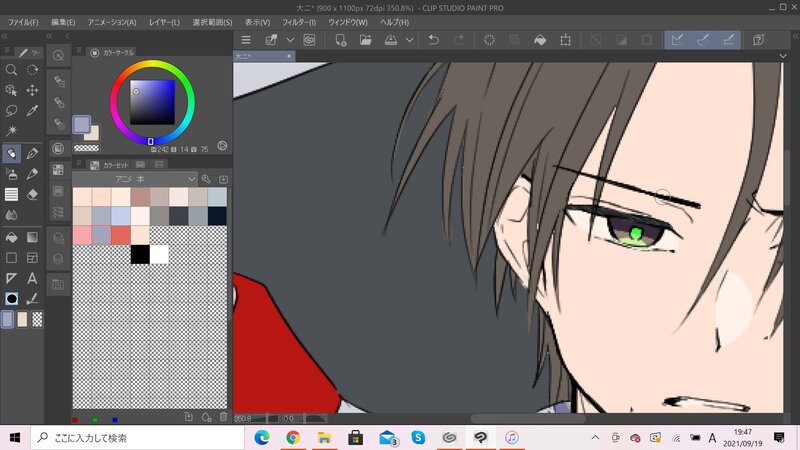Image resolution: width=800 pixels, height=450 pixels.
Task: Open the ファイル(F) menu
Action: pyautogui.click(x=23, y=22)
